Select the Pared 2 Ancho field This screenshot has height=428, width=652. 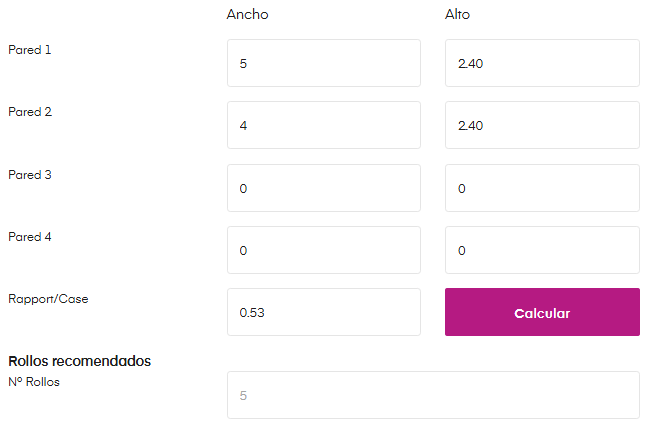click(324, 125)
